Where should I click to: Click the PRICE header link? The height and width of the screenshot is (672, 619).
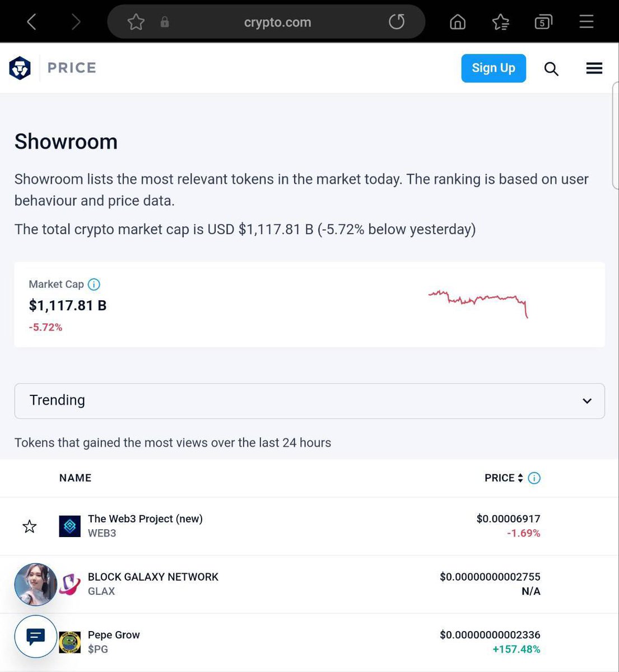[x=72, y=68]
